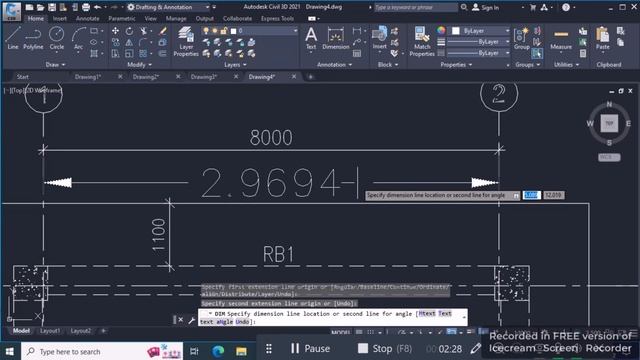
Task: Select the Circle tool
Action: pyautogui.click(x=56, y=38)
